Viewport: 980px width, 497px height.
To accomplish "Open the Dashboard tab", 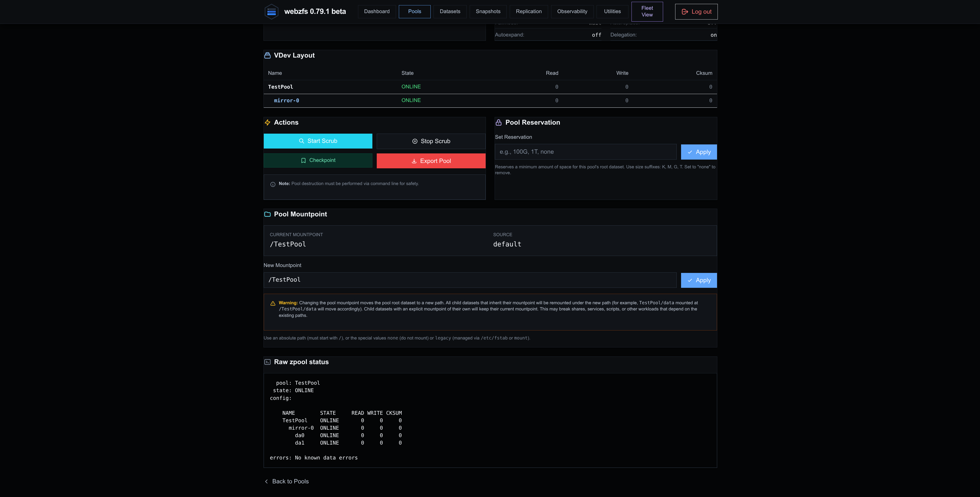I will click(377, 11).
